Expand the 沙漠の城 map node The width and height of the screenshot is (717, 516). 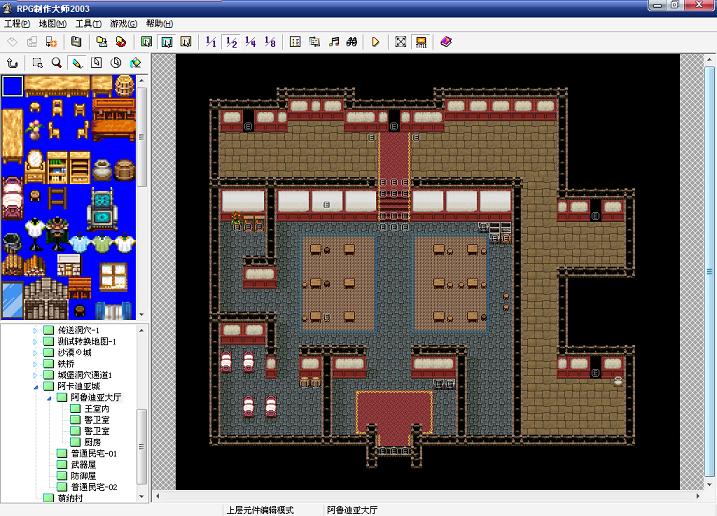point(35,353)
